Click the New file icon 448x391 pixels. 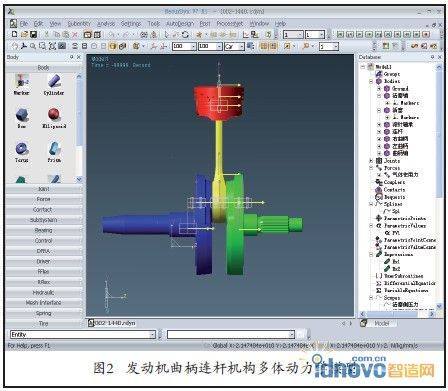coord(14,34)
